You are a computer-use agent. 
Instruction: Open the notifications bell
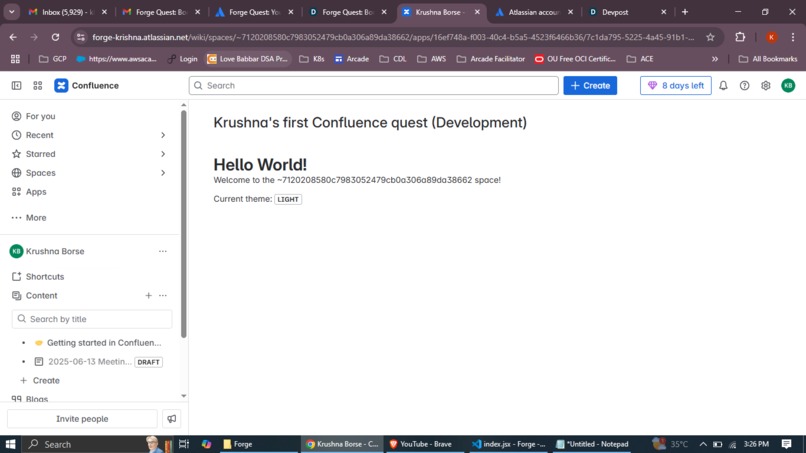[723, 85]
